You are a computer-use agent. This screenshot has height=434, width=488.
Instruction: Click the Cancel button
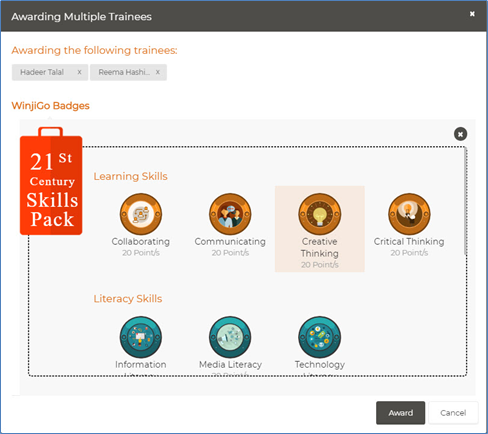pyautogui.click(x=453, y=413)
